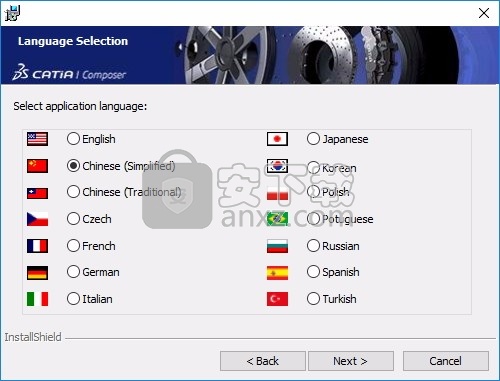Select Spanish as application language
This screenshot has width=500, height=381.
pos(313,272)
